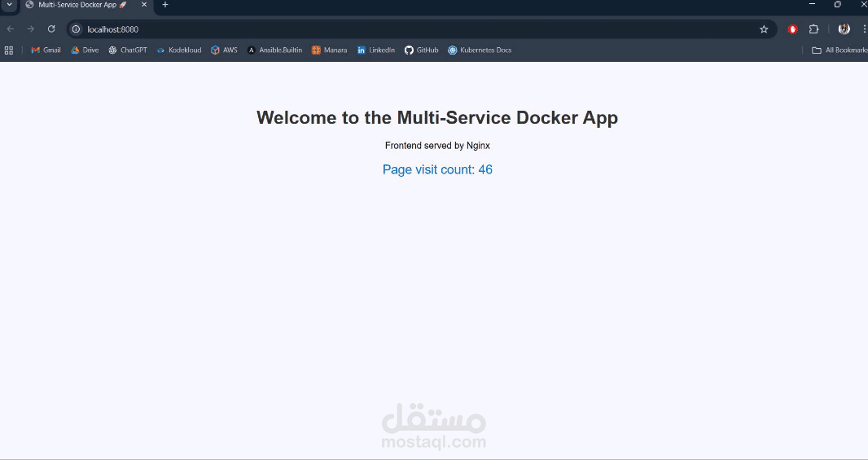The width and height of the screenshot is (868, 460).
Task: View site information icon
Action: (x=77, y=29)
